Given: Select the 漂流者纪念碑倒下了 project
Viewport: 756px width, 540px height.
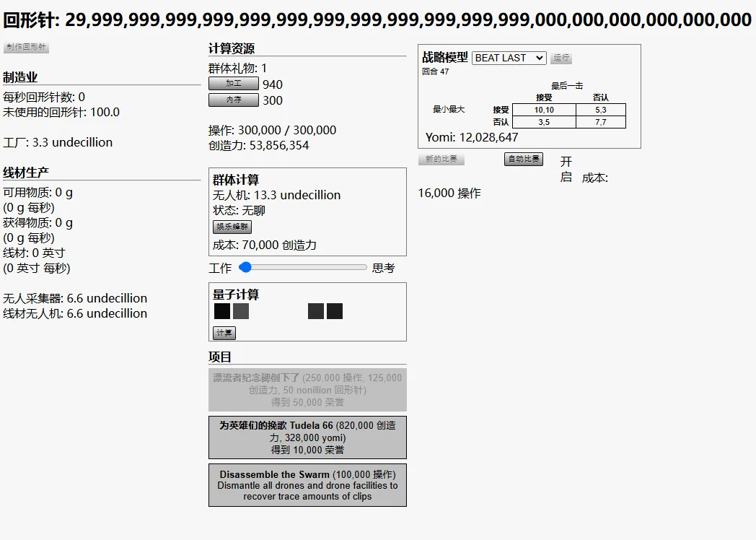Looking at the screenshot, I should [x=307, y=390].
